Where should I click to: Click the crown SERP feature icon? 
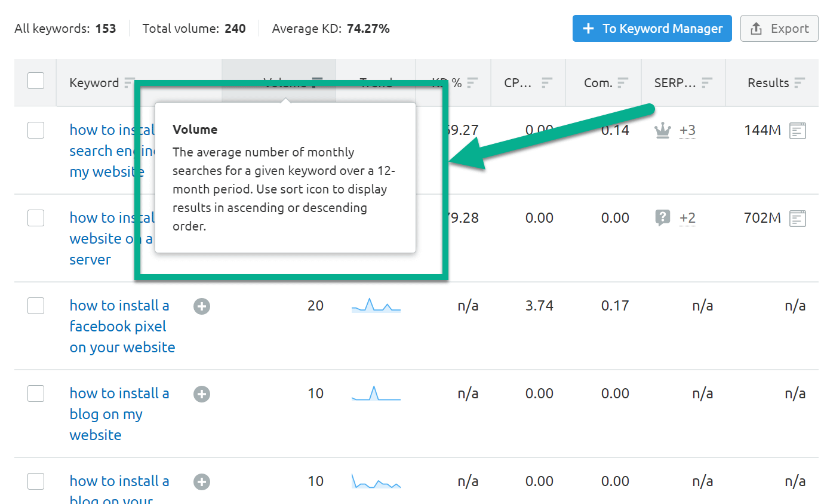click(663, 130)
